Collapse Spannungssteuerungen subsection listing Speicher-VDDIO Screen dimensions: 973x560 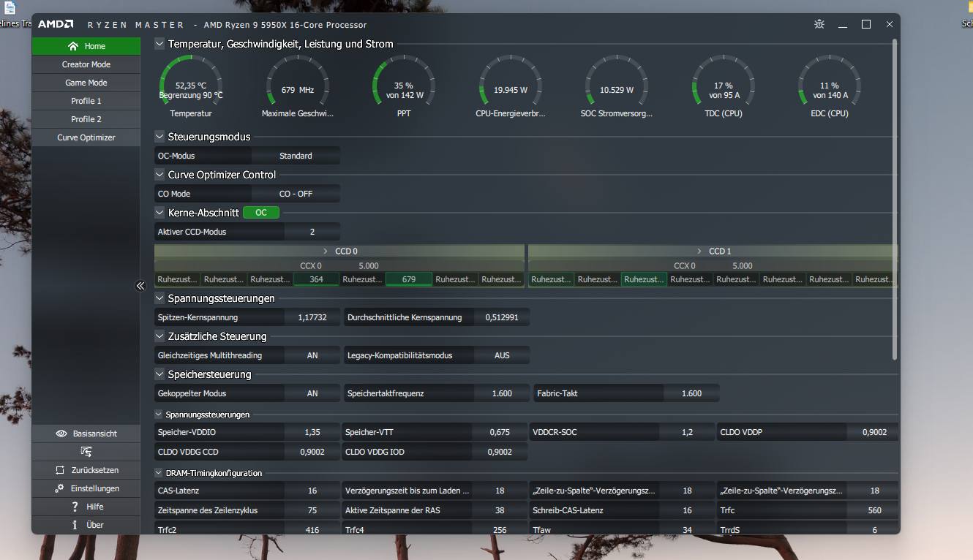point(159,415)
